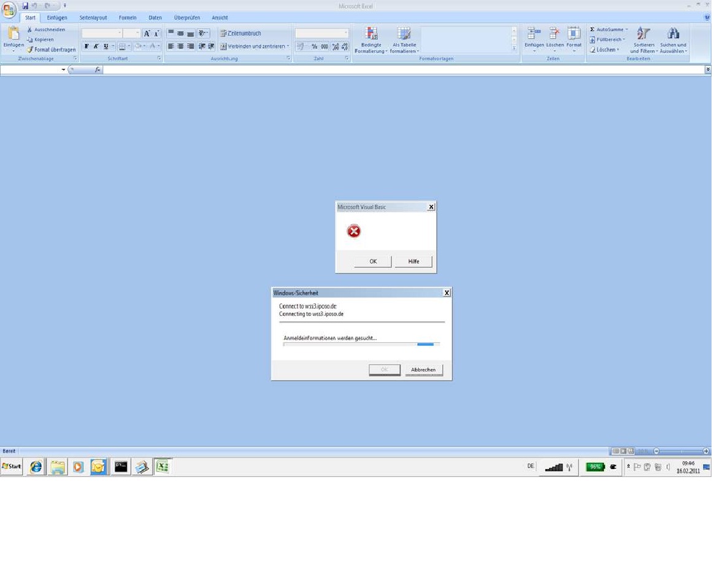Open orientation text-rotation options
The width and height of the screenshot is (714, 588).
pyautogui.click(x=204, y=33)
